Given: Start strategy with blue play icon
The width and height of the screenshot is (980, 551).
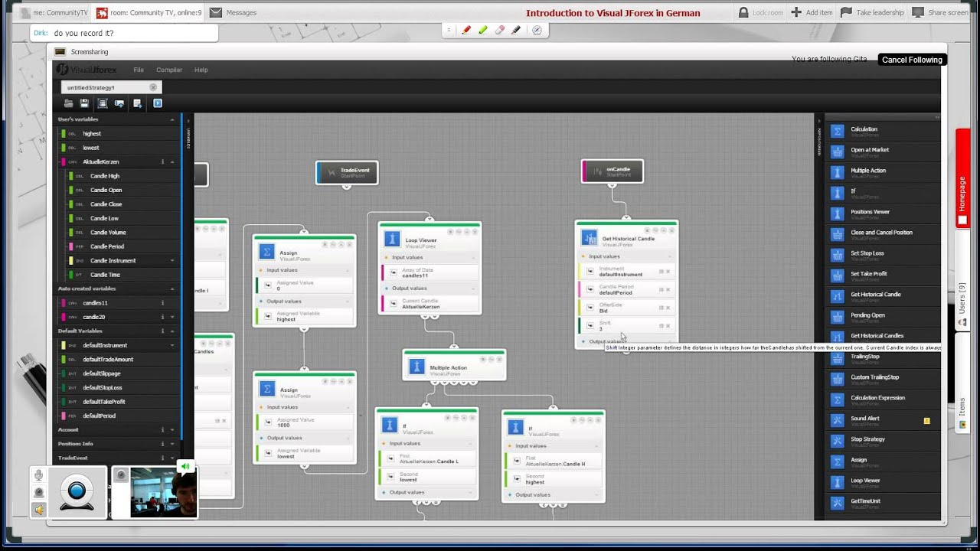Looking at the screenshot, I should [x=158, y=103].
